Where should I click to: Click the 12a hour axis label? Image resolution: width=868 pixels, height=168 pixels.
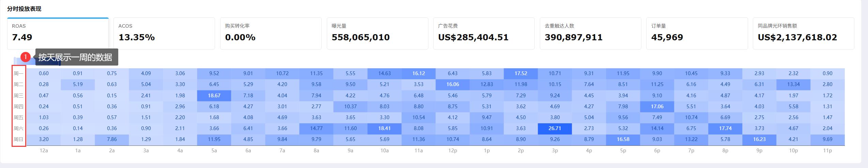click(44, 151)
